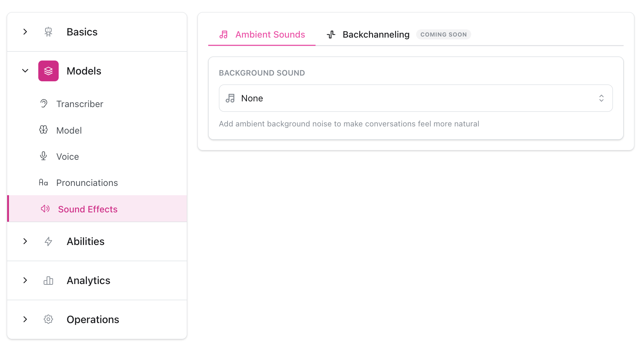Click the music note icon beside Ambient Sounds

[x=224, y=34]
